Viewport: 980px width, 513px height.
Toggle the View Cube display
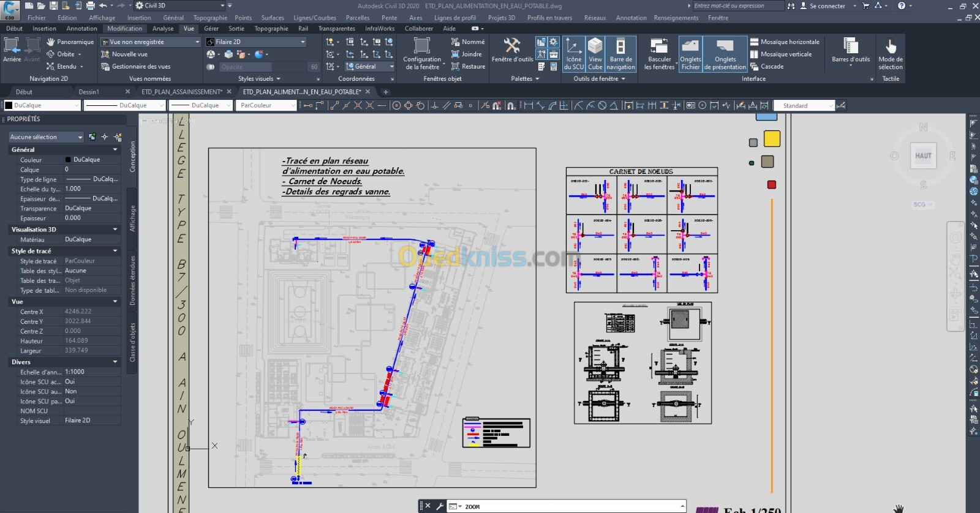click(595, 53)
